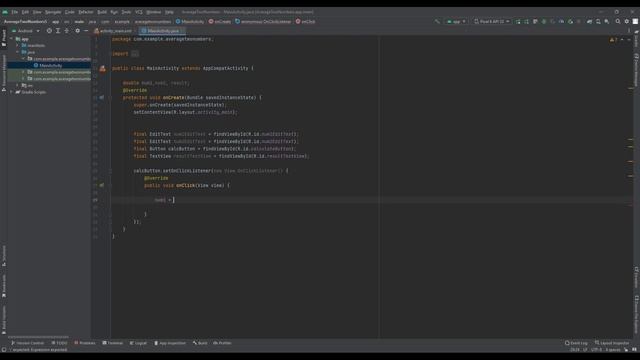Switch to activity_main.xml editor tab
This screenshot has height=360, width=640.
(113, 31)
